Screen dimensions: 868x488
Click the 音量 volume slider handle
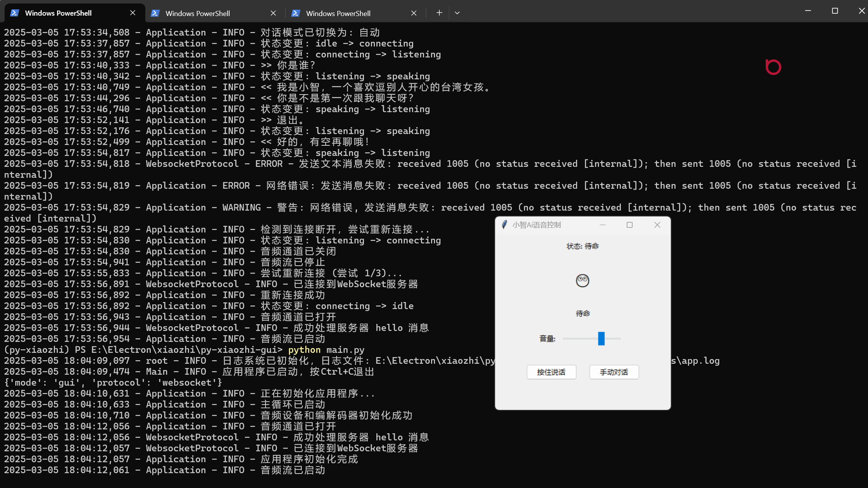[601, 338]
